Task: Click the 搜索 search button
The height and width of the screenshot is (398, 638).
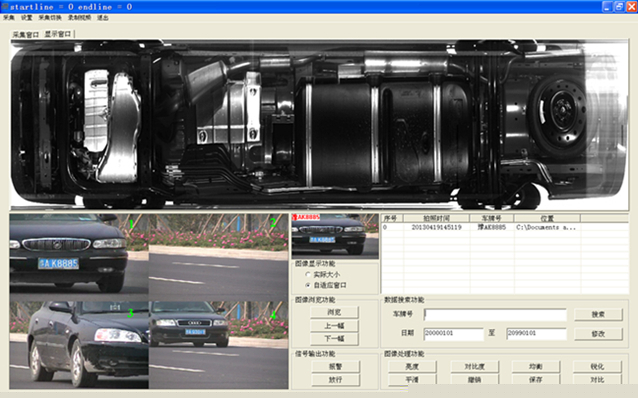Action: coord(598,314)
